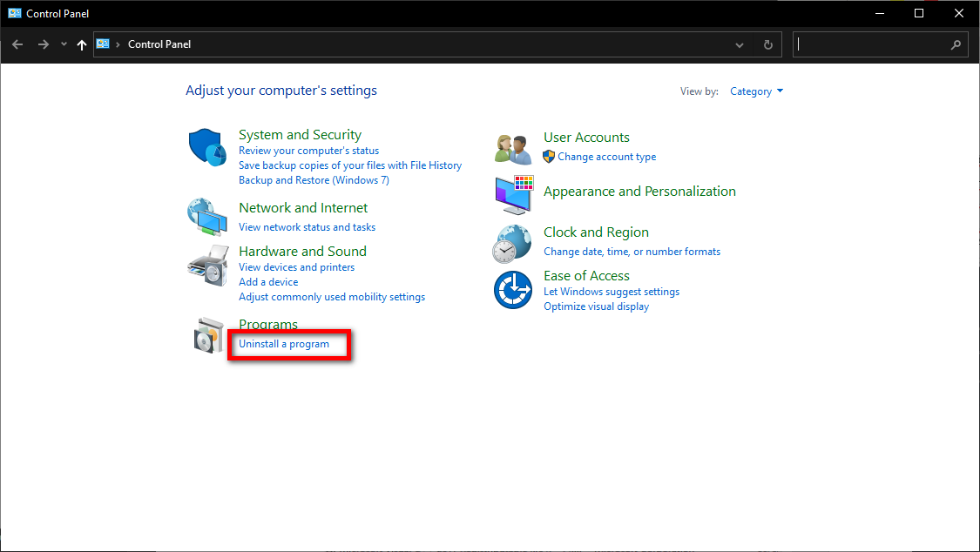Maximize the Control Panel window
Screen dimensions: 980x552
[919, 13]
